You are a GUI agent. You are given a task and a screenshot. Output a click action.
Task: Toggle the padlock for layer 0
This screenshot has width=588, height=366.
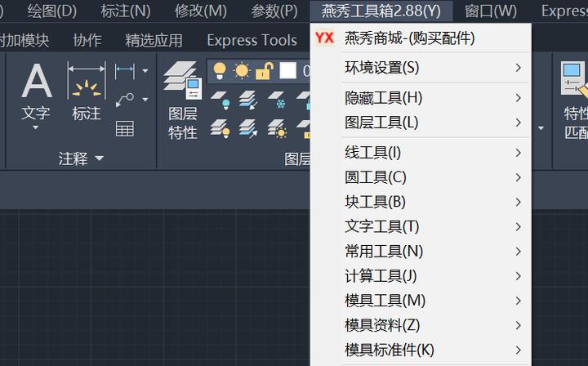click(x=265, y=70)
